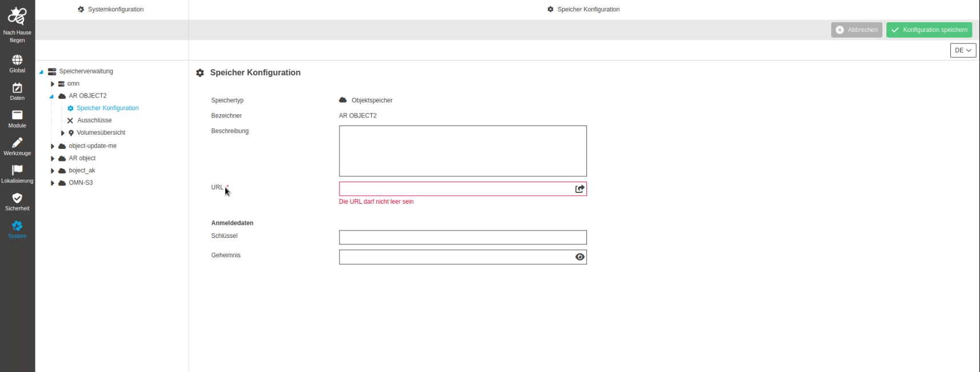Select Volumesübersicht tree item
Screen dimensions: 980x372
(101, 132)
